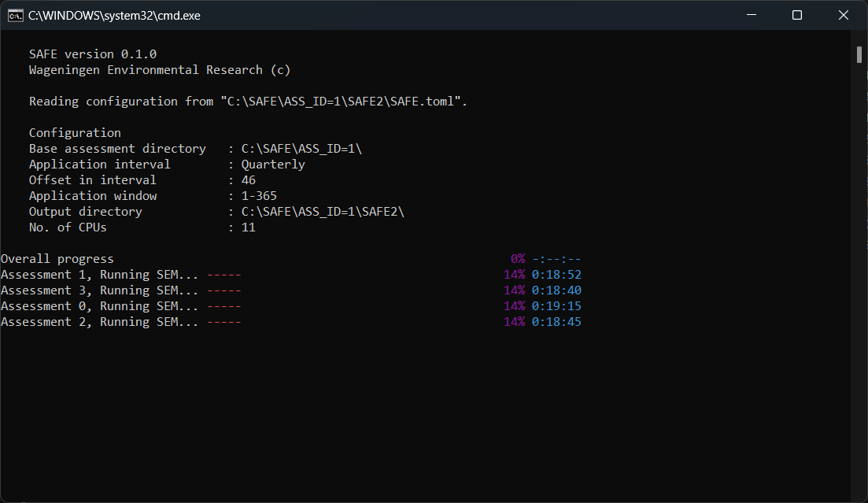Click the No. of CPUs value 11
868x503 pixels.
coord(247,227)
